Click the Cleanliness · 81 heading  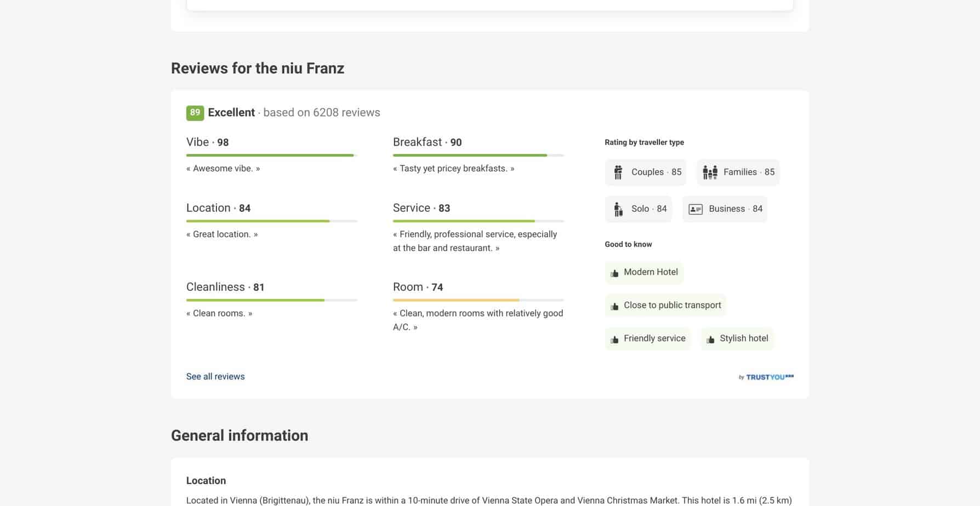225,287
